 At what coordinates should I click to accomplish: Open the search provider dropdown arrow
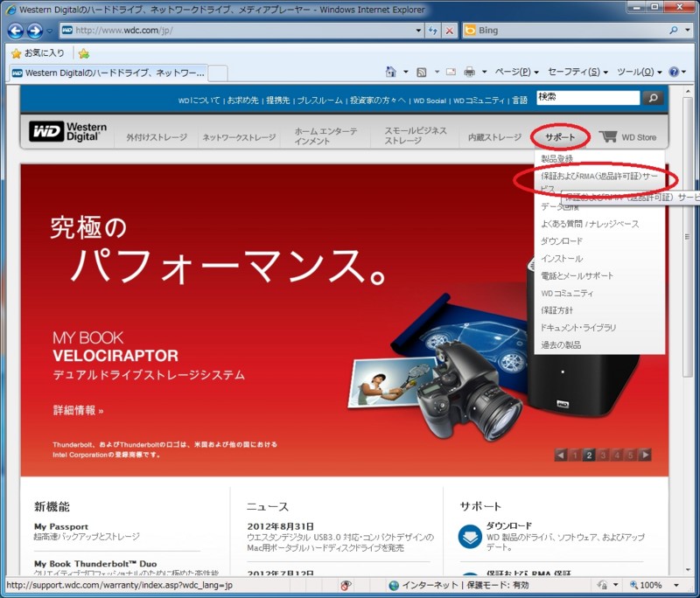tap(688, 31)
